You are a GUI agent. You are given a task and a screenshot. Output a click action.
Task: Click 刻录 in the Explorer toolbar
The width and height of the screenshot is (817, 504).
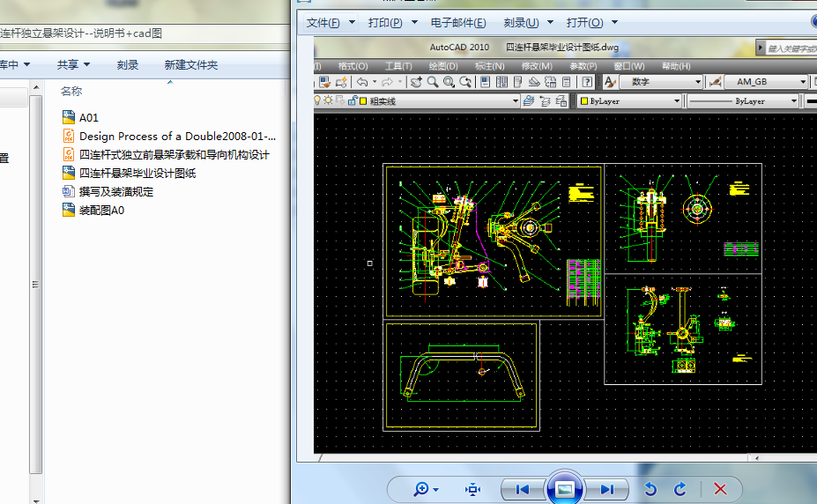(128, 64)
